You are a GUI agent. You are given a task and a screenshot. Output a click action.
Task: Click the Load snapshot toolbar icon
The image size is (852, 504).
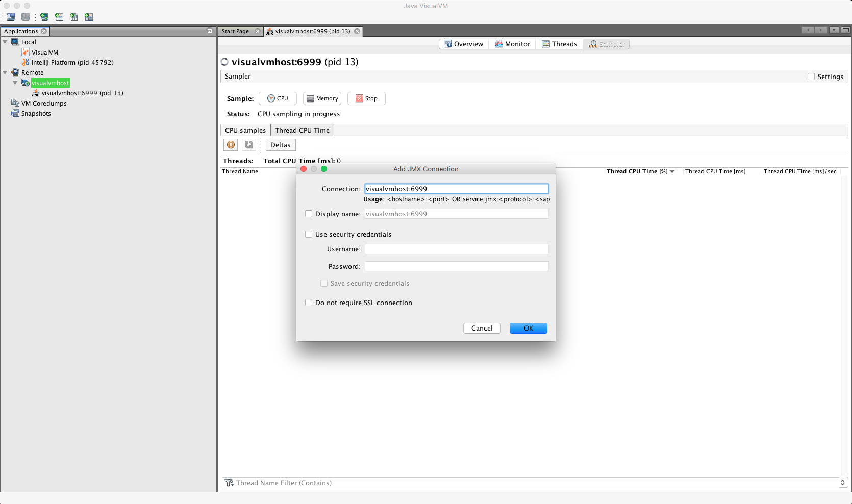tap(11, 17)
